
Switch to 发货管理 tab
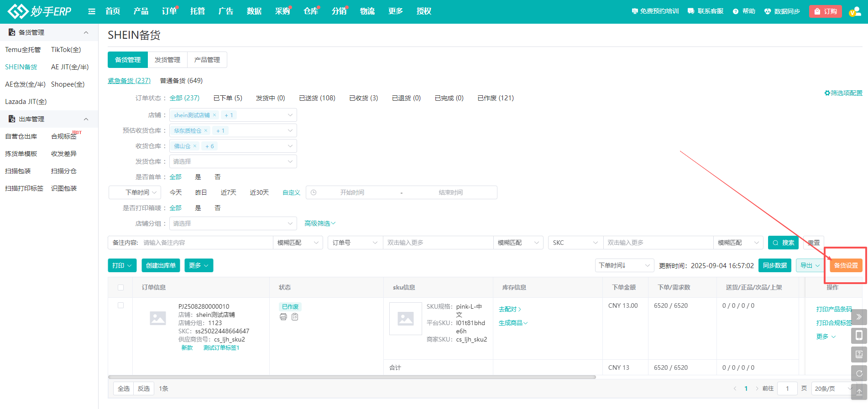point(167,60)
